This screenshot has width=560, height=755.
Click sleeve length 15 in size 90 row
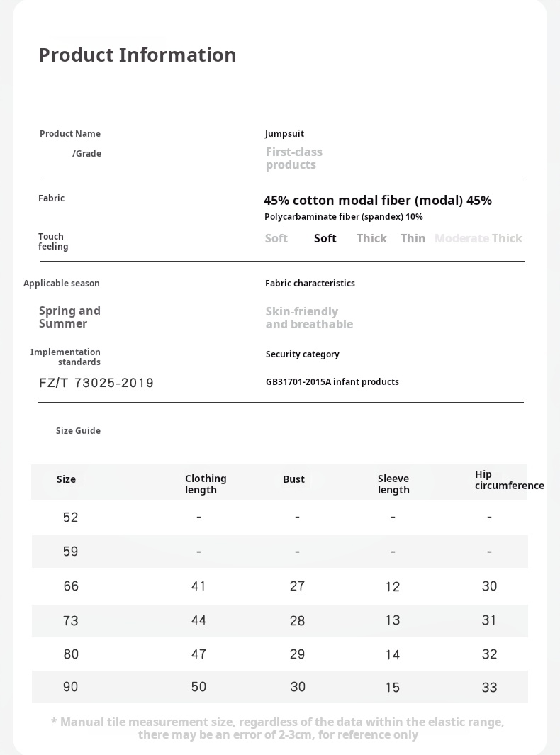[x=392, y=688]
